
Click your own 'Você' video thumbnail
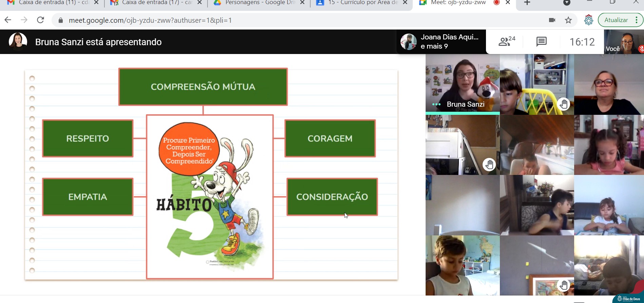click(x=623, y=42)
